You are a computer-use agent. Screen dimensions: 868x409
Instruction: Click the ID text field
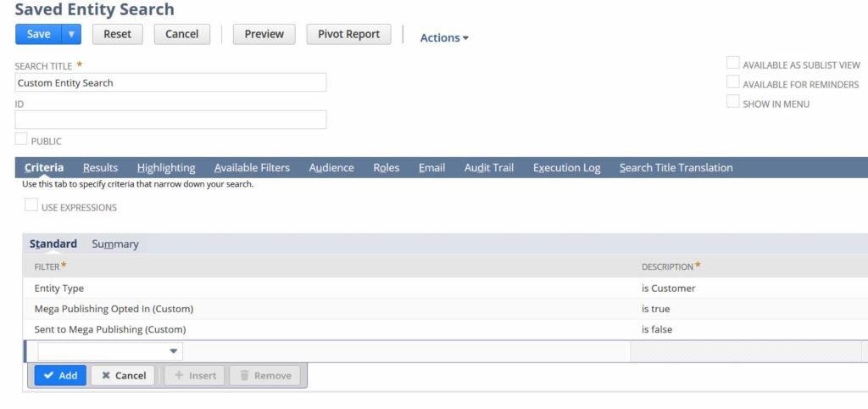170,120
